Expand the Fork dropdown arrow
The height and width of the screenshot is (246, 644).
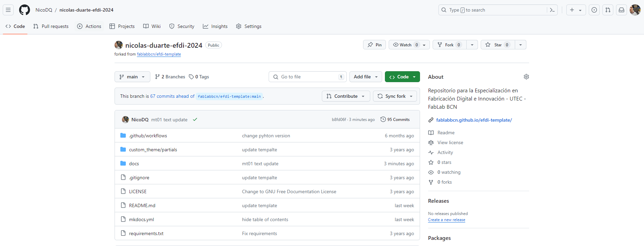[x=472, y=45]
